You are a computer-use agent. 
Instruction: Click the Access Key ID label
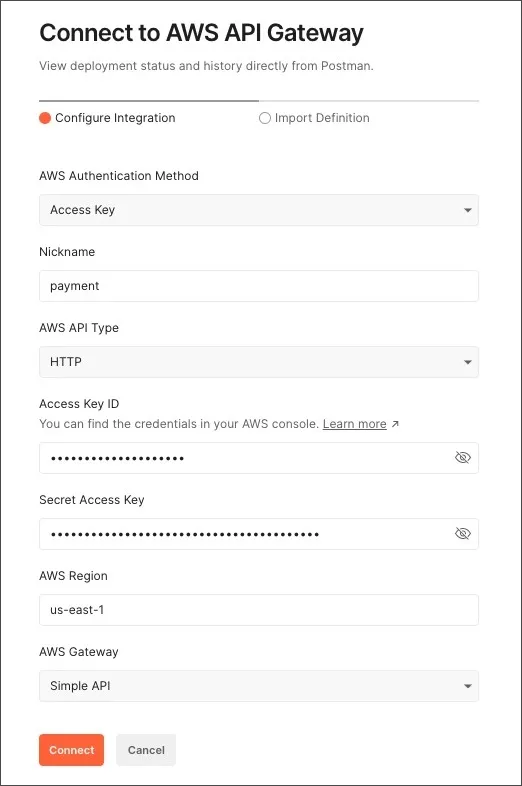coord(79,404)
